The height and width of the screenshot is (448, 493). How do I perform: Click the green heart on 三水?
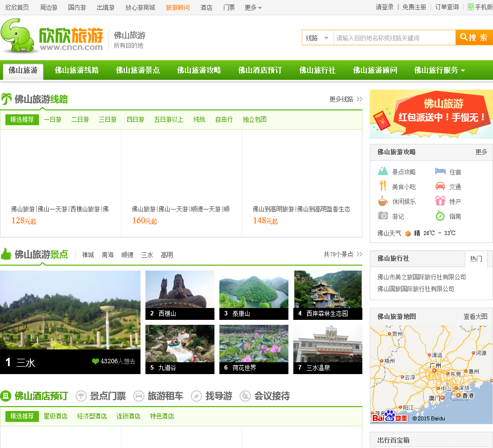[x=95, y=361]
